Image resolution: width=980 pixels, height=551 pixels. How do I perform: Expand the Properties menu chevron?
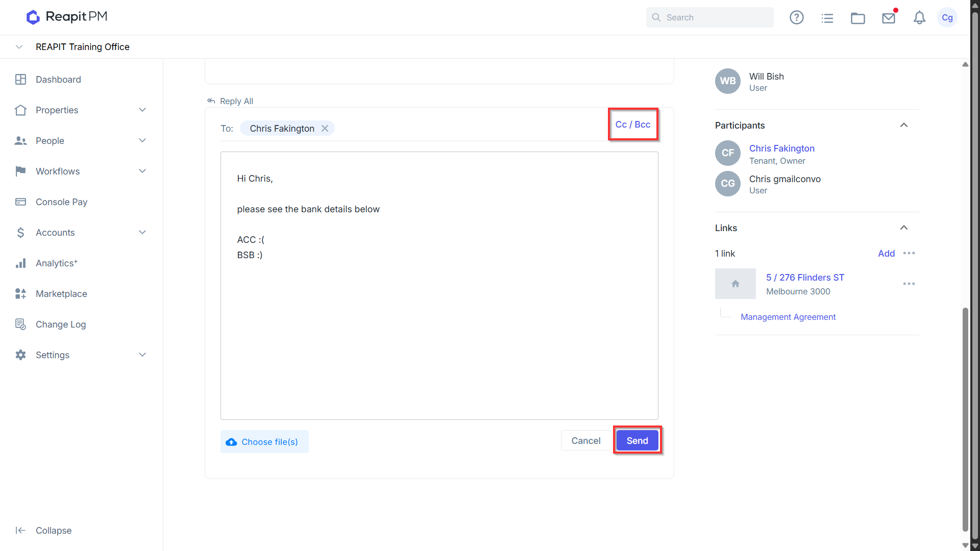click(x=142, y=110)
